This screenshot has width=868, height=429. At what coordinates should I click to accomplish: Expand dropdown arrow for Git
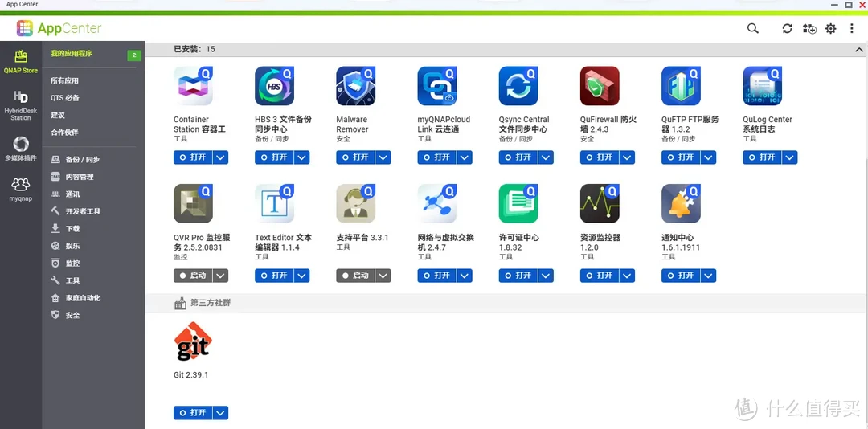click(x=220, y=413)
